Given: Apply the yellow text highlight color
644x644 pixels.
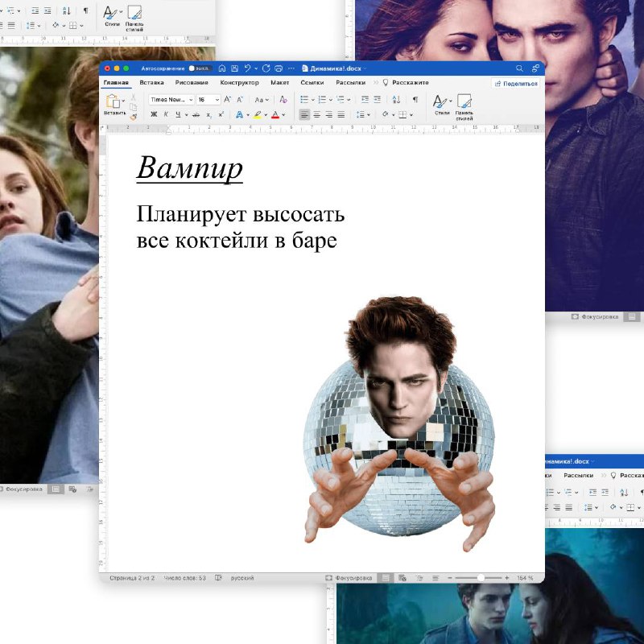Looking at the screenshot, I should [258, 115].
